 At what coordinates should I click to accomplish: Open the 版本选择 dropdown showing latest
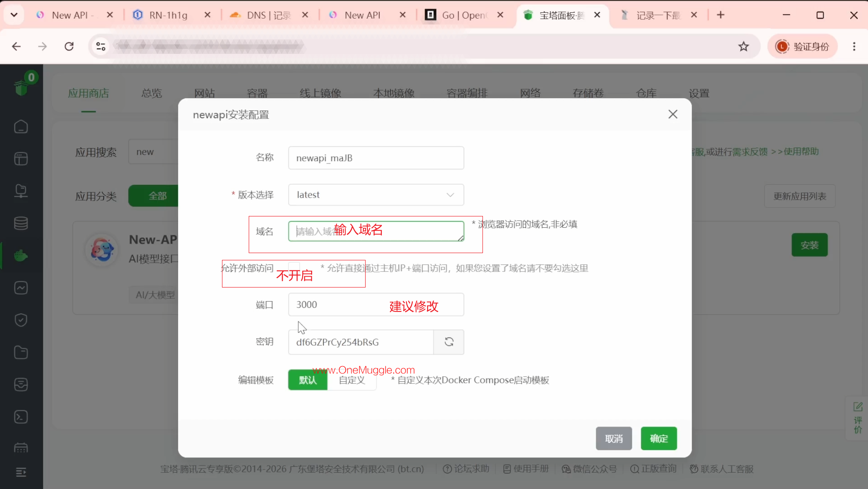pyautogui.click(x=376, y=195)
